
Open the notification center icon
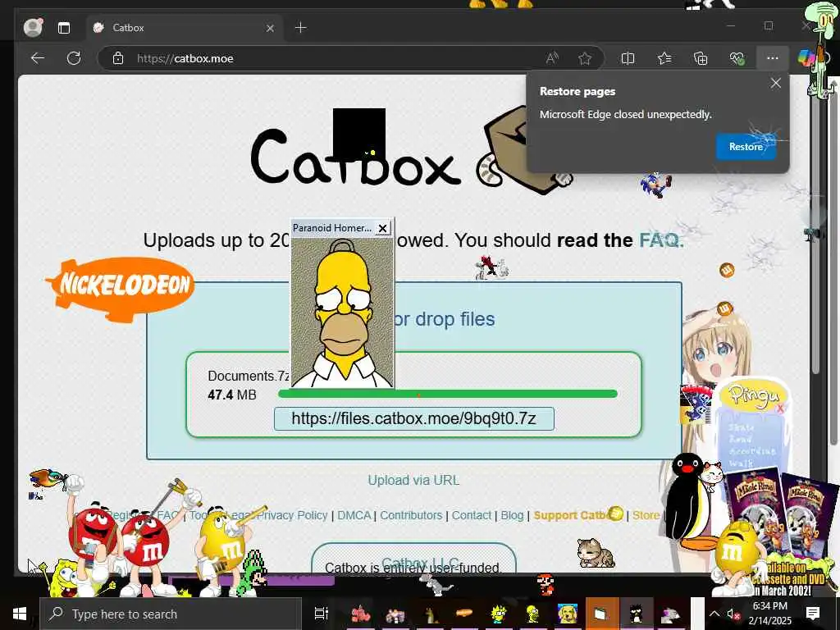tap(813, 614)
